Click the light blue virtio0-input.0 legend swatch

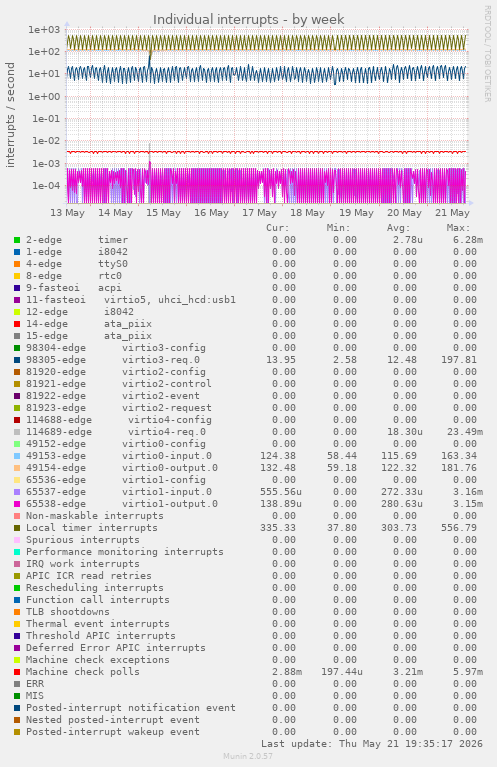point(17,456)
